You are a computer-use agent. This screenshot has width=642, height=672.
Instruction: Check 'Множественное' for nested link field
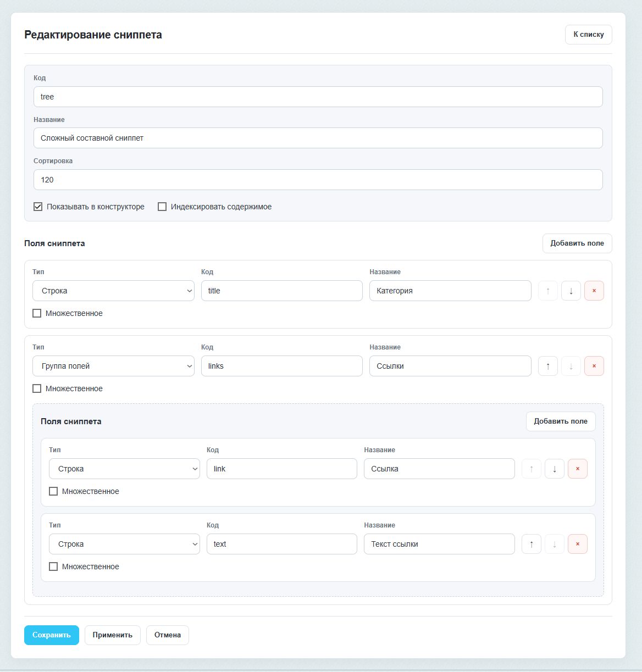53,491
